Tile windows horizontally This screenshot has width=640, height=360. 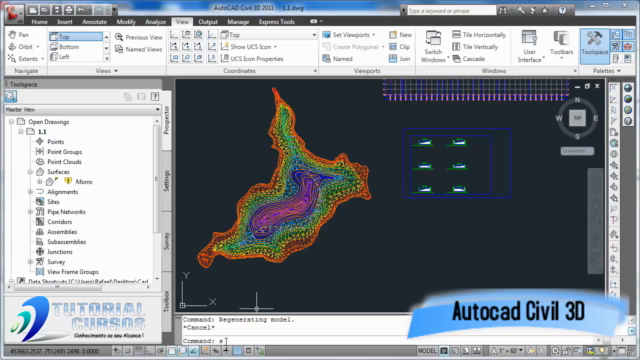click(x=479, y=35)
